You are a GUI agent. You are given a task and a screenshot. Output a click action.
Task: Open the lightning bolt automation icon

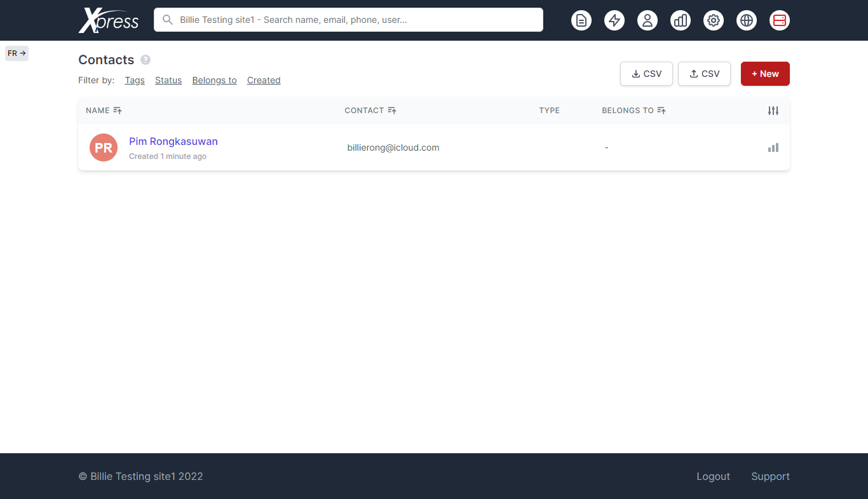[614, 20]
